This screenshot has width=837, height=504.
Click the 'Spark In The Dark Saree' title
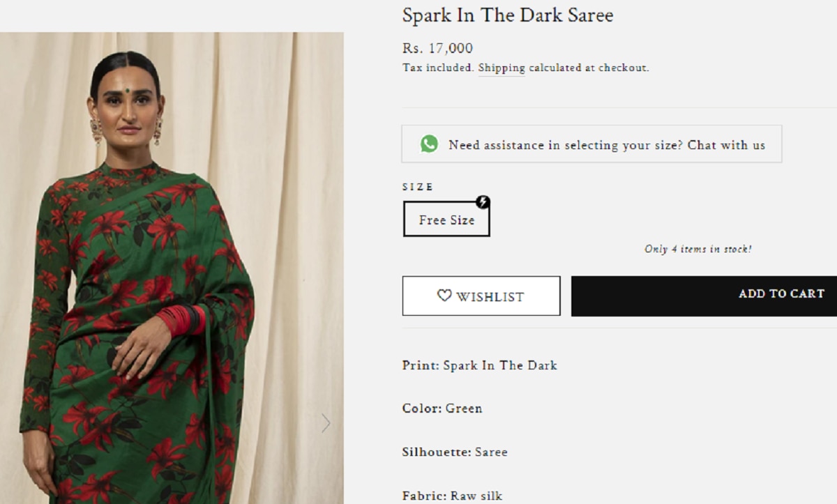(x=507, y=15)
